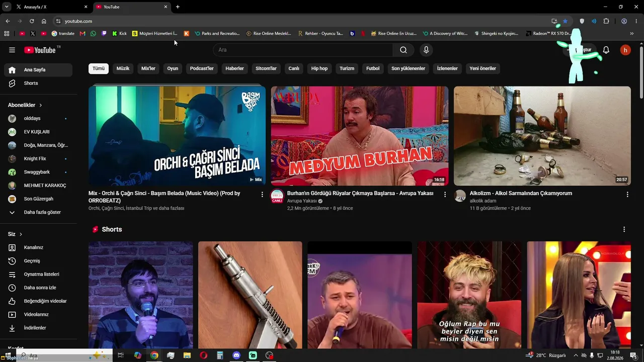Image resolution: width=644 pixels, height=362 pixels.
Task: Expand the Siz section
Action: click(15, 234)
